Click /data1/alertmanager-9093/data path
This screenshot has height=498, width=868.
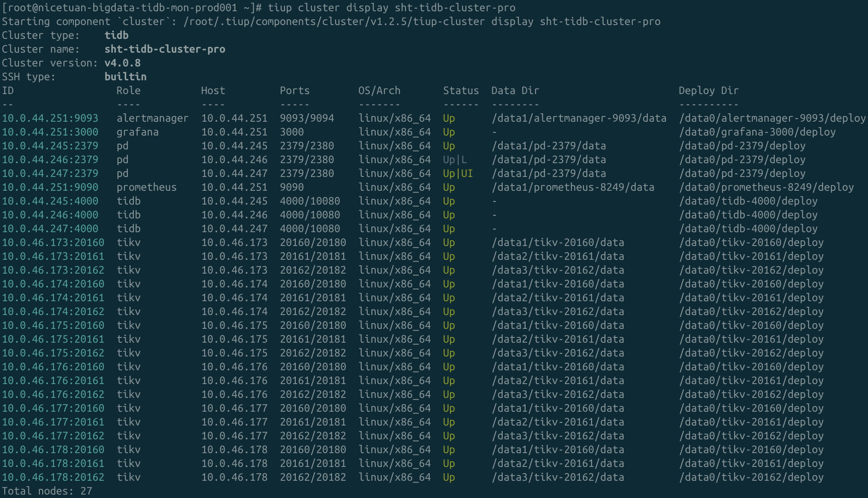pyautogui.click(x=579, y=118)
